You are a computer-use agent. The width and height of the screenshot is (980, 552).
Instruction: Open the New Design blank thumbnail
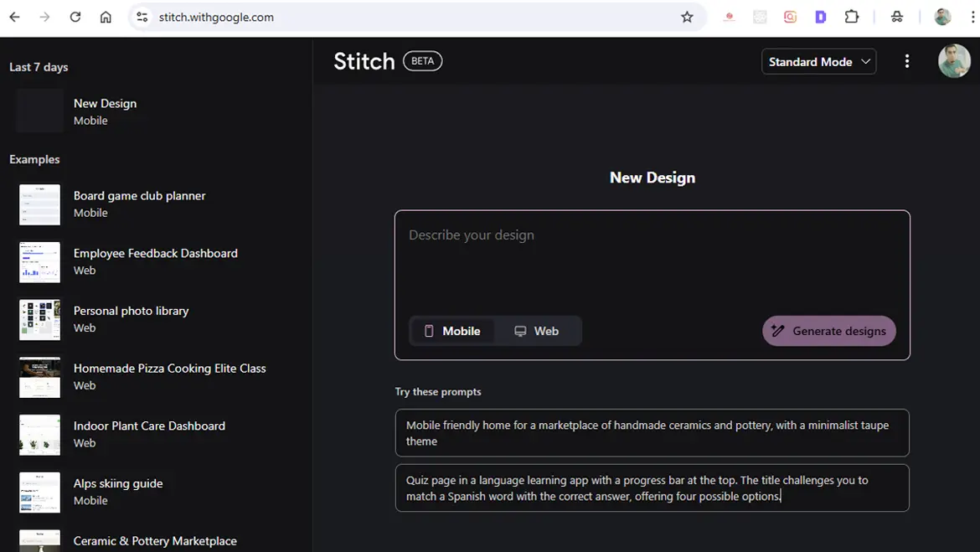[40, 111]
